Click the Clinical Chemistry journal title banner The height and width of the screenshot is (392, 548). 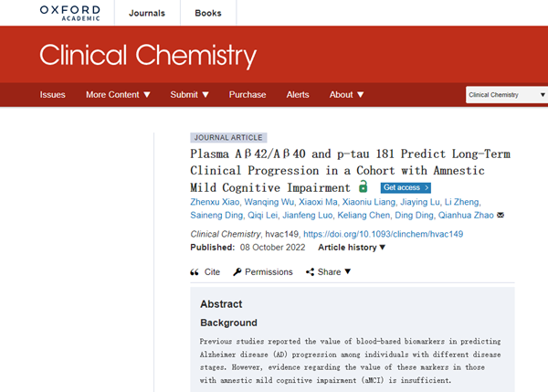click(148, 55)
